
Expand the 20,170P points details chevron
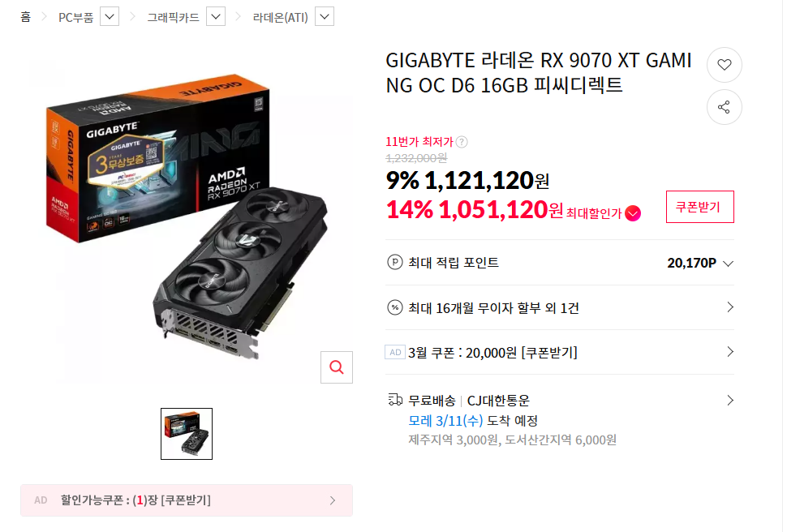point(729,264)
